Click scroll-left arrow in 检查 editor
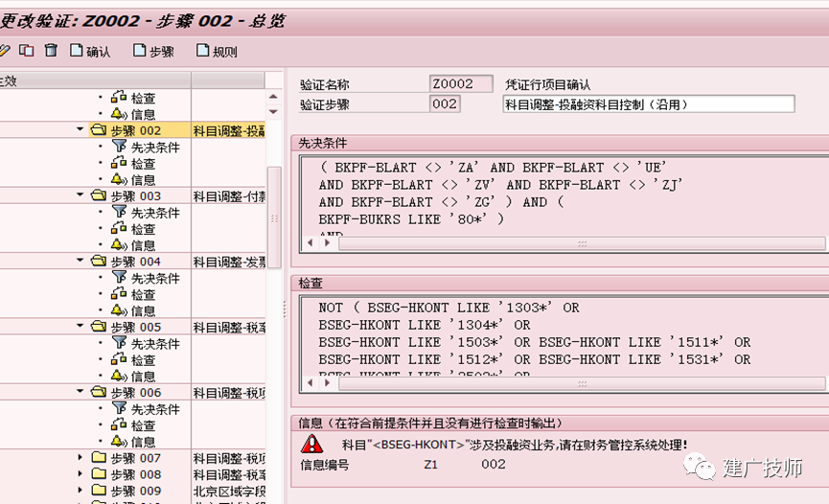Viewport: 829px width, 504px height. point(311,382)
